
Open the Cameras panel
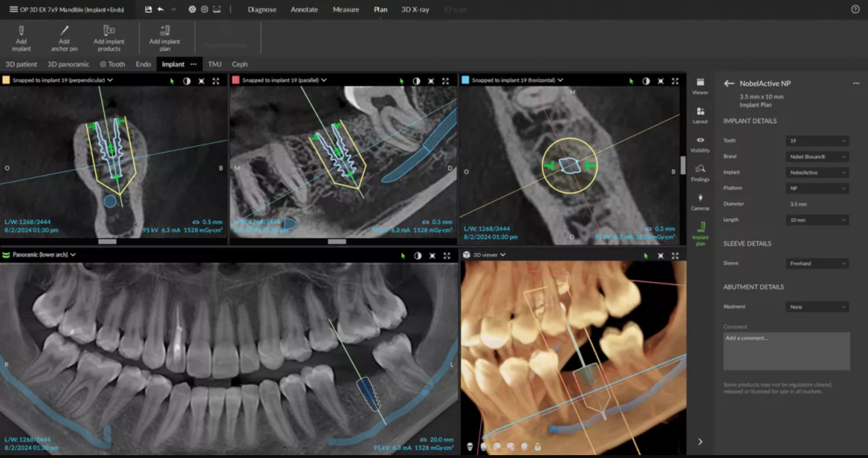point(700,202)
